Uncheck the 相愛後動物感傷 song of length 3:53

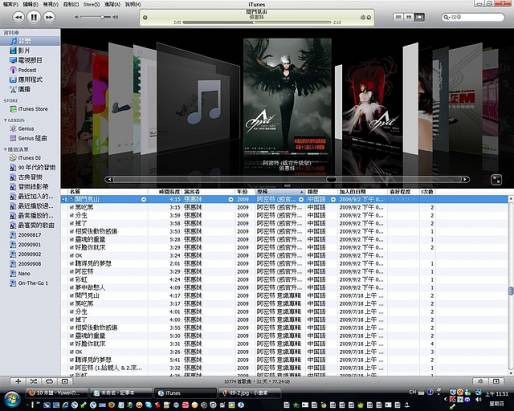tap(71, 231)
